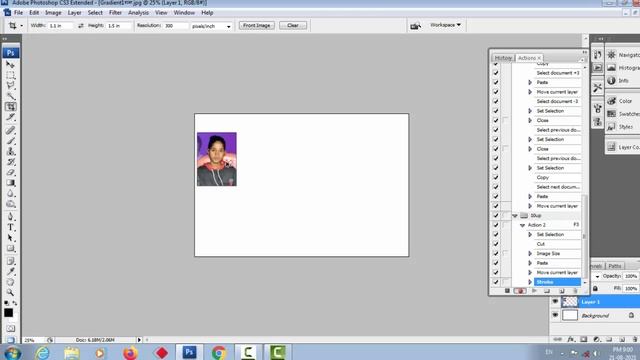The image size is (640, 360).
Task: Select the Eyedropper tool
Action: (x=10, y=272)
